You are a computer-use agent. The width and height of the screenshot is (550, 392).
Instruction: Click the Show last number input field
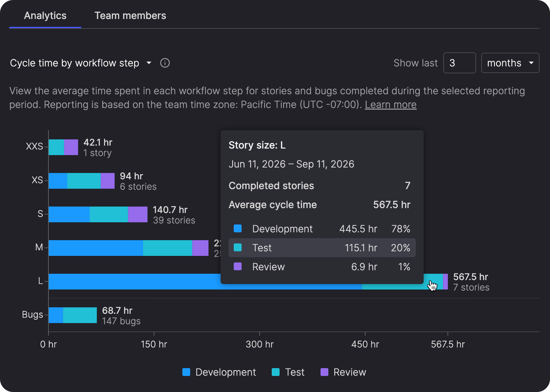point(459,63)
